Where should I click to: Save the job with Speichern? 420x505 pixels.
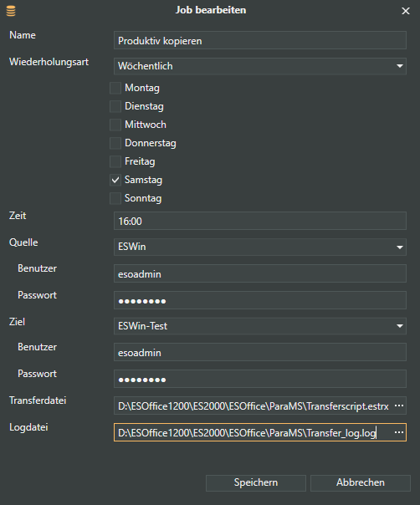click(256, 482)
